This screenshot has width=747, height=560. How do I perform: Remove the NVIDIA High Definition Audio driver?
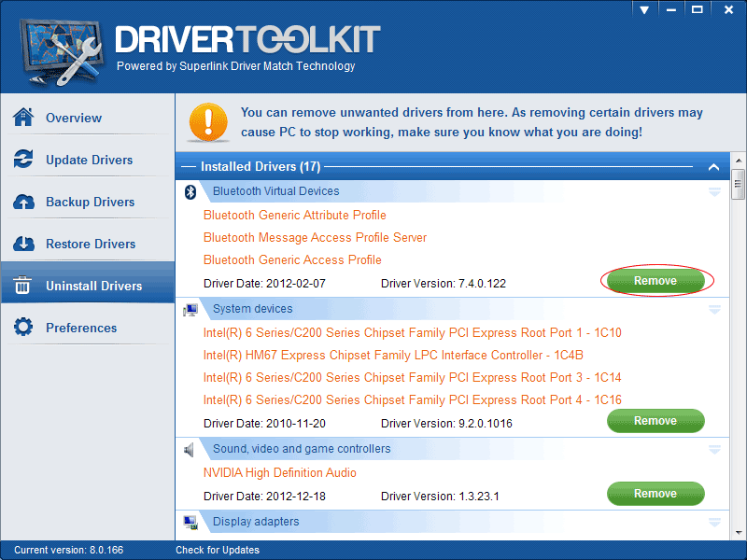(x=655, y=494)
